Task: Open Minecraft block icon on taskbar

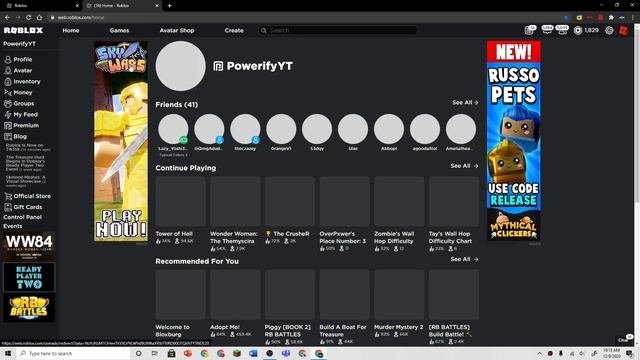Action: pos(237,353)
